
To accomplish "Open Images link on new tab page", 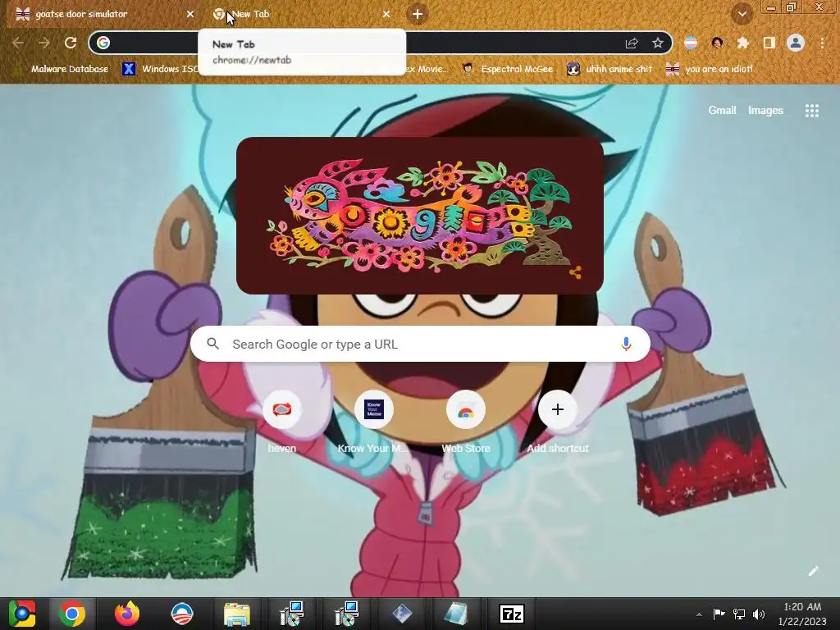I will [x=765, y=111].
